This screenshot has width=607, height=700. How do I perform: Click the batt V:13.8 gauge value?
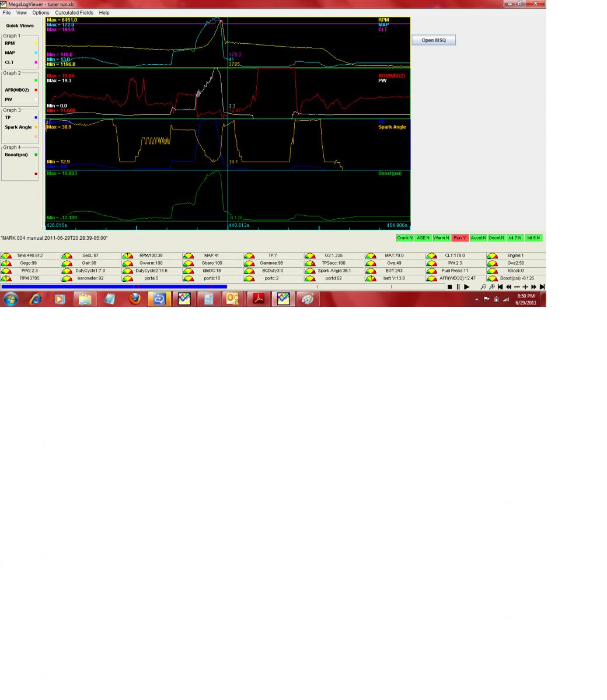pyautogui.click(x=394, y=278)
